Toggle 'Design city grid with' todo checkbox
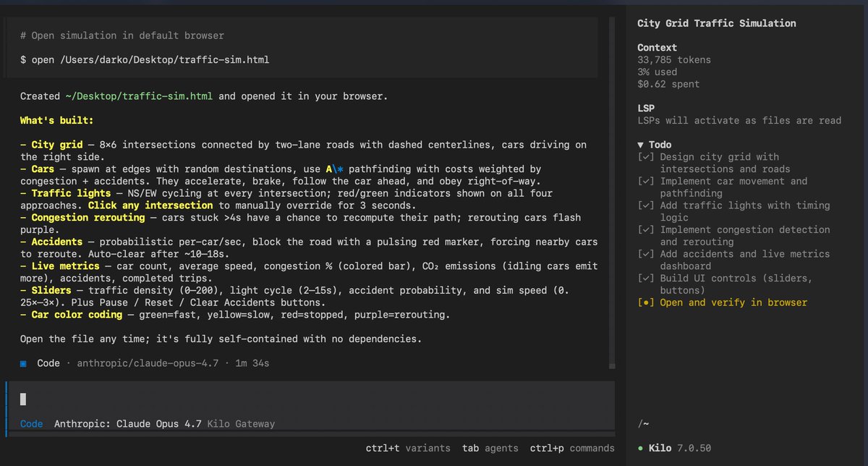 click(x=646, y=157)
